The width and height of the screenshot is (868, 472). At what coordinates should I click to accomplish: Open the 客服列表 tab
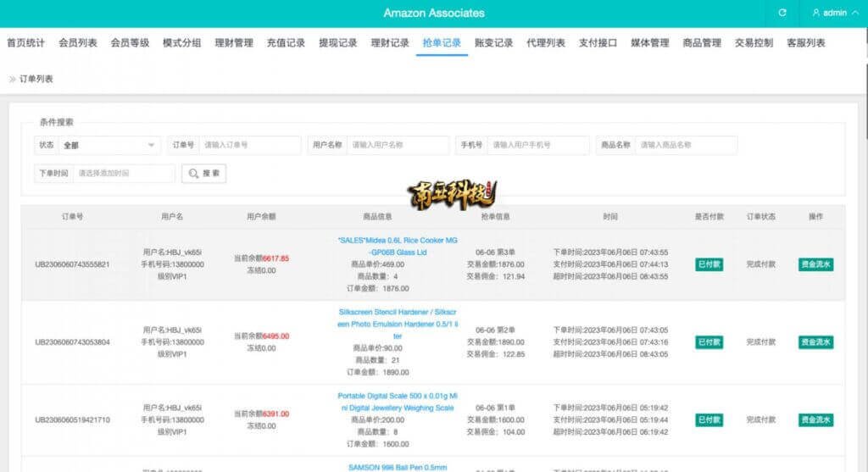(x=805, y=43)
